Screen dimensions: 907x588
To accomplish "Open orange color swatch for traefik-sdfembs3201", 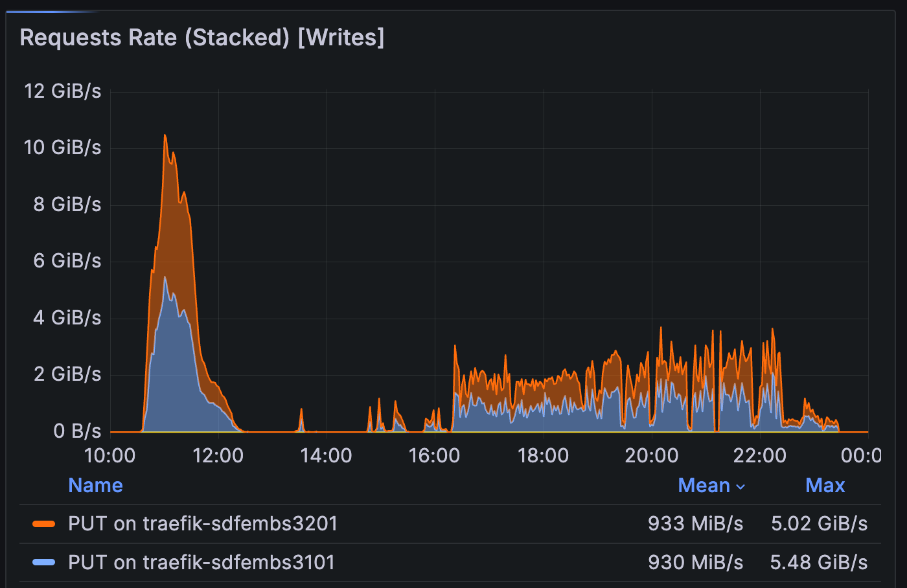I will (43, 524).
